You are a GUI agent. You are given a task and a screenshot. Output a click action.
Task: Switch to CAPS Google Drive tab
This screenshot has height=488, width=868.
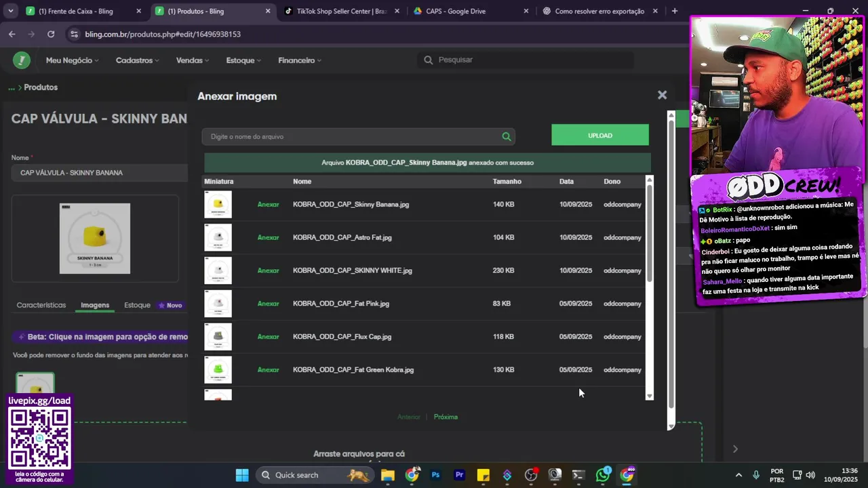coord(471,11)
